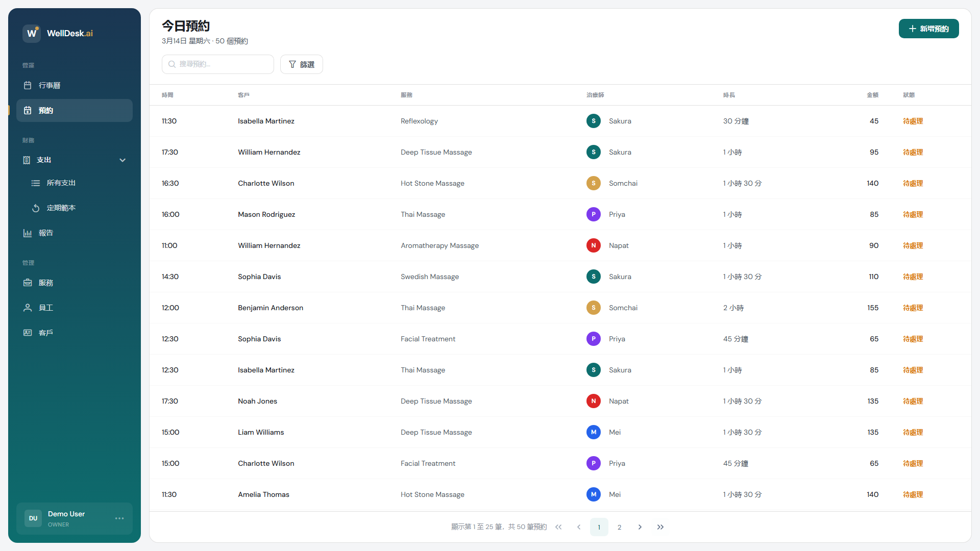
Task: Jump to last page of appointments
Action: pos(660,527)
